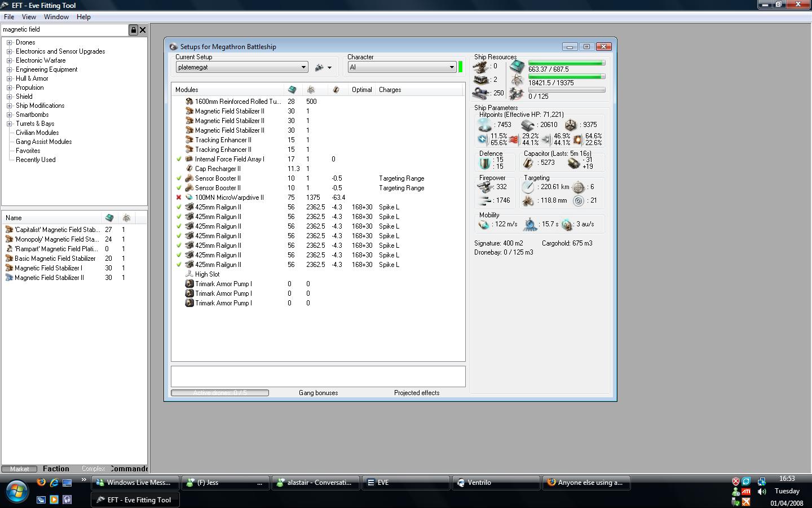Switch to the Market tab
The height and width of the screenshot is (508, 812).
pos(19,469)
